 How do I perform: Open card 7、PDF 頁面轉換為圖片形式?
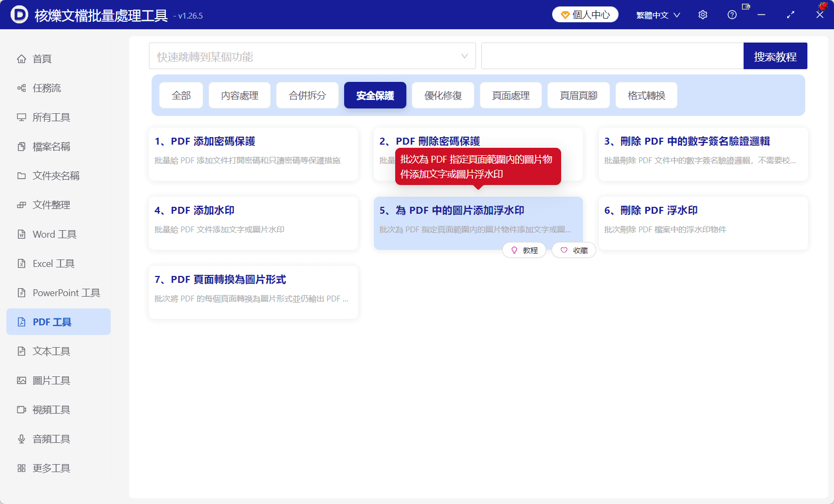(x=253, y=292)
